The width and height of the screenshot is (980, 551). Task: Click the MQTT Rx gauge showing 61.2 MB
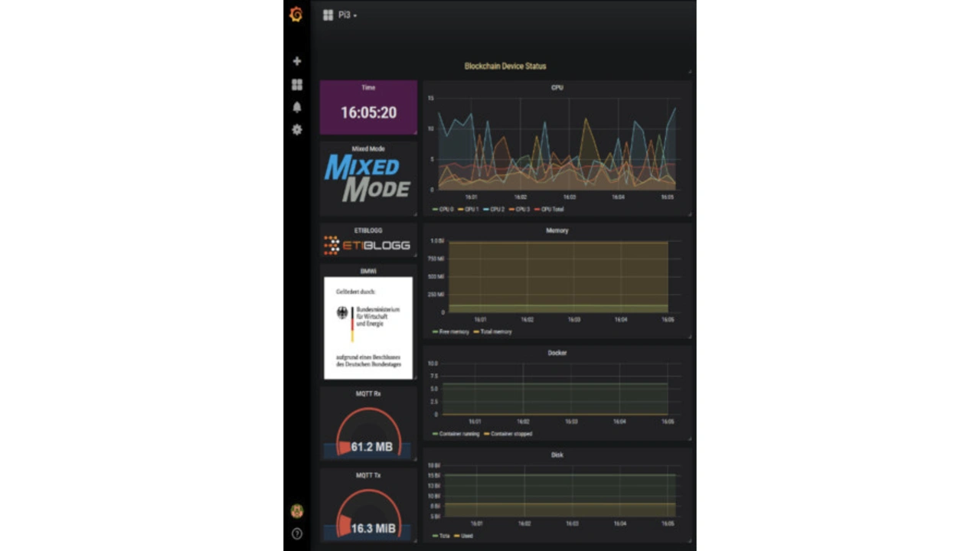point(368,432)
